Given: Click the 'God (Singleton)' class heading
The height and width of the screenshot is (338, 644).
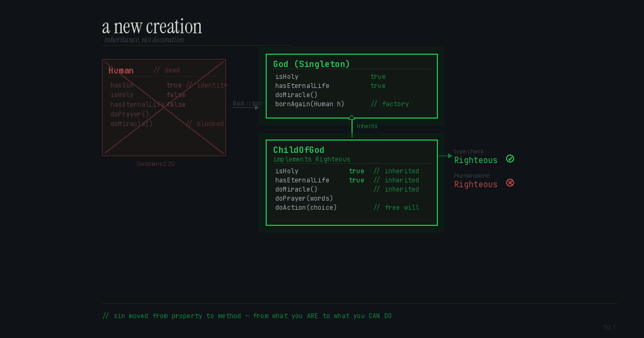Looking at the screenshot, I should (x=311, y=64).
